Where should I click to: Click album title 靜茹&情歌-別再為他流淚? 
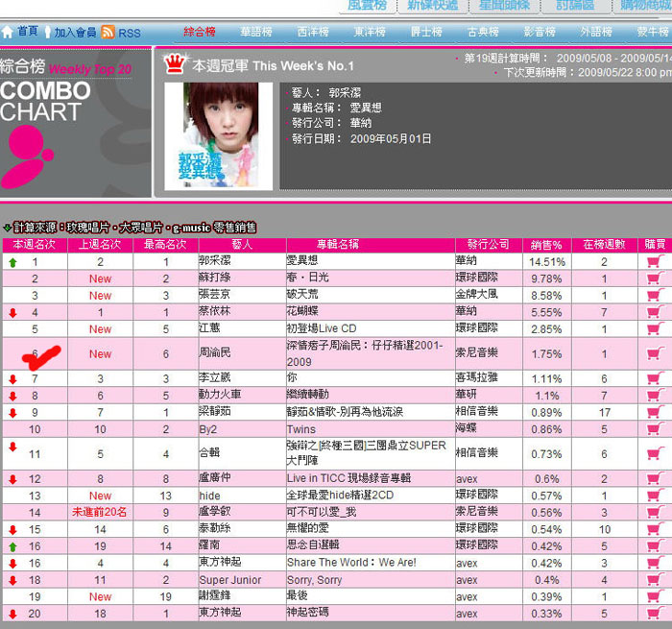click(x=345, y=412)
